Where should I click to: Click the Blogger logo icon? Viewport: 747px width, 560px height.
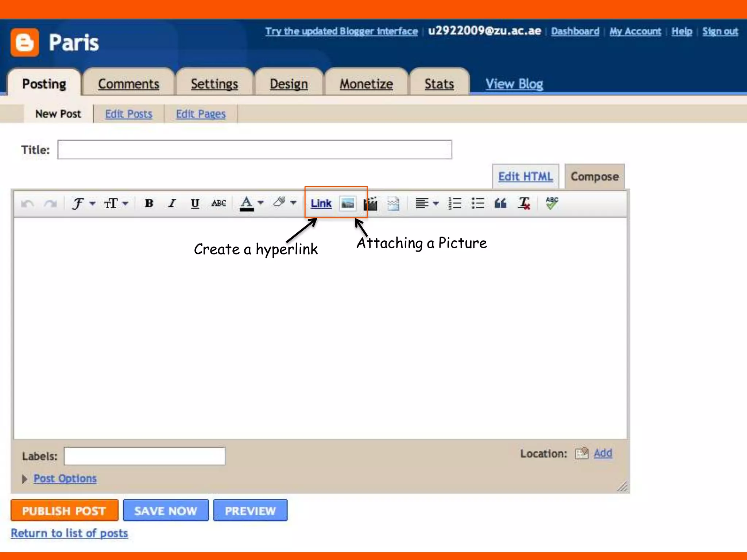pos(24,42)
